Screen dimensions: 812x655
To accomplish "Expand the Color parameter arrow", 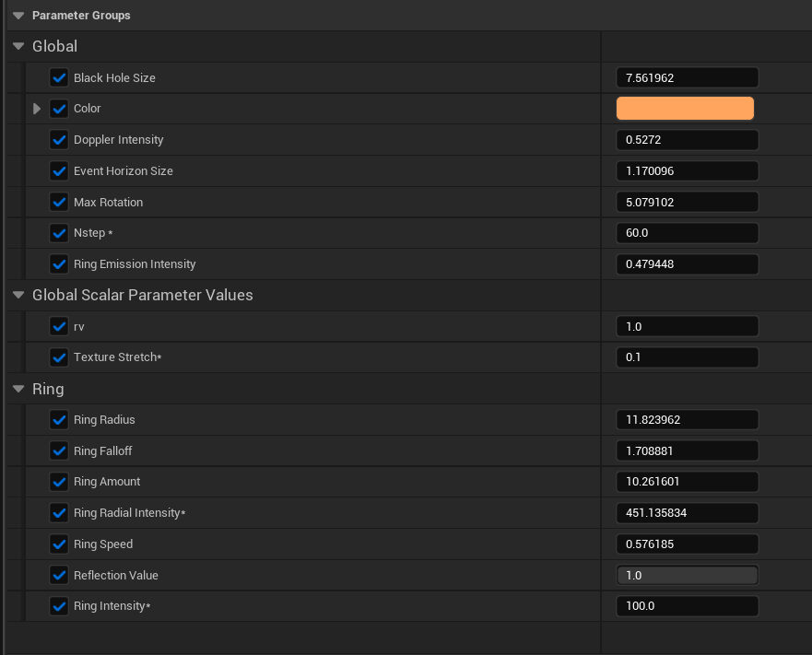I will [37, 109].
